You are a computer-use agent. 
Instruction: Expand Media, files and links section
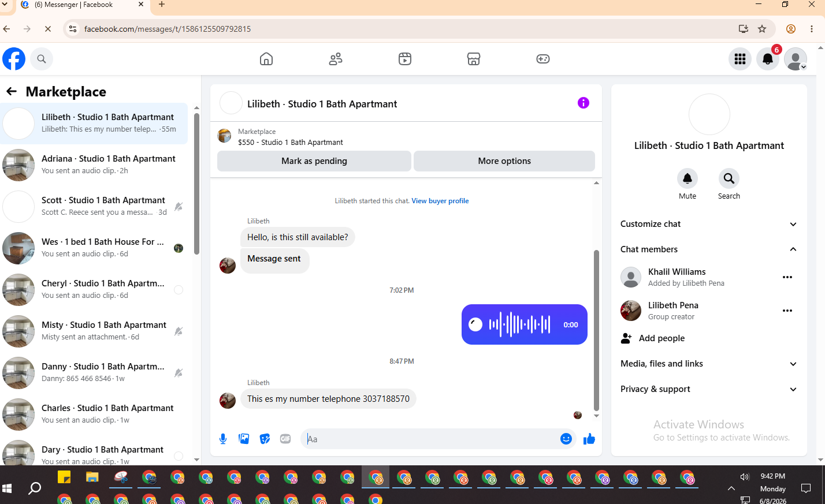[x=709, y=364]
